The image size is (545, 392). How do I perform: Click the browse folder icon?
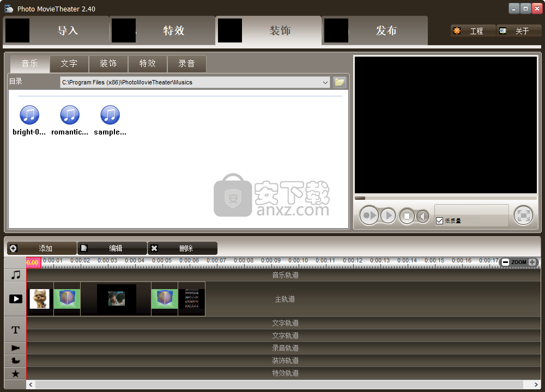click(x=340, y=82)
